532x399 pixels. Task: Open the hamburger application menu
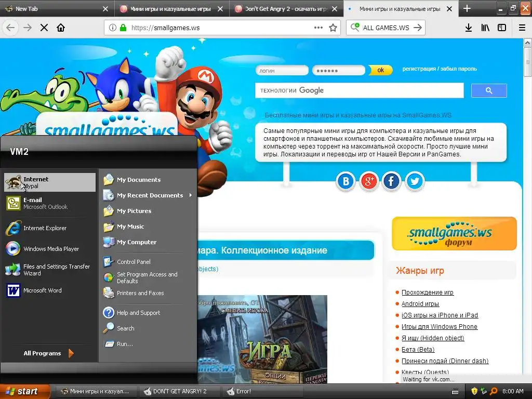522,28
